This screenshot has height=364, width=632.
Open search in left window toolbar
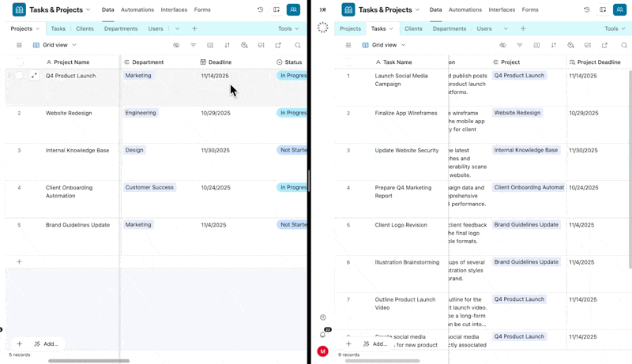coord(298,45)
